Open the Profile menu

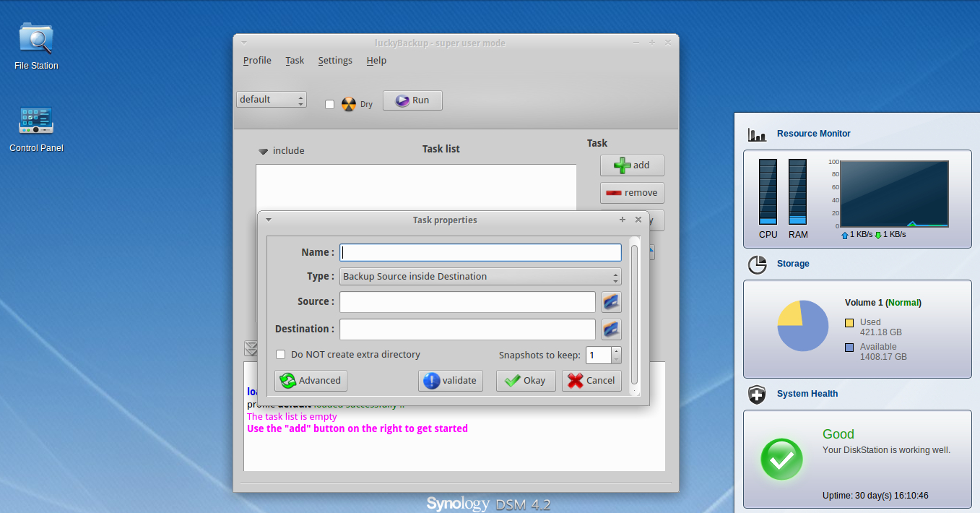pos(257,61)
